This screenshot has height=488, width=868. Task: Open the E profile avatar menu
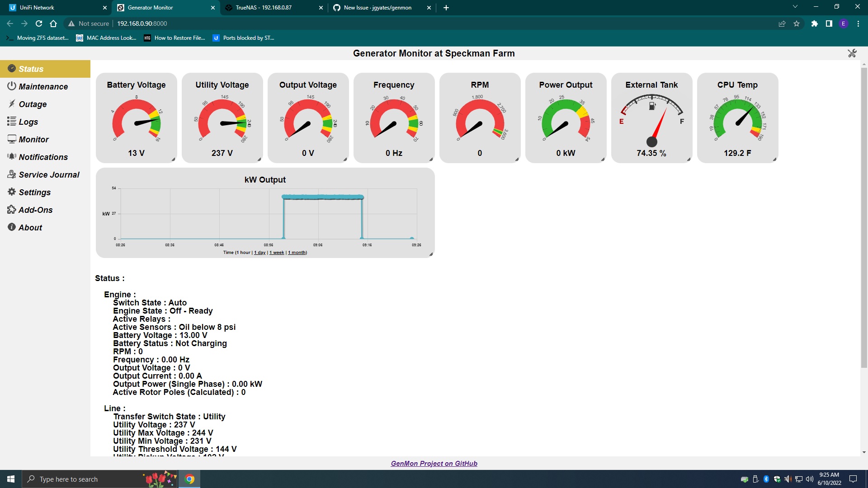click(x=844, y=23)
